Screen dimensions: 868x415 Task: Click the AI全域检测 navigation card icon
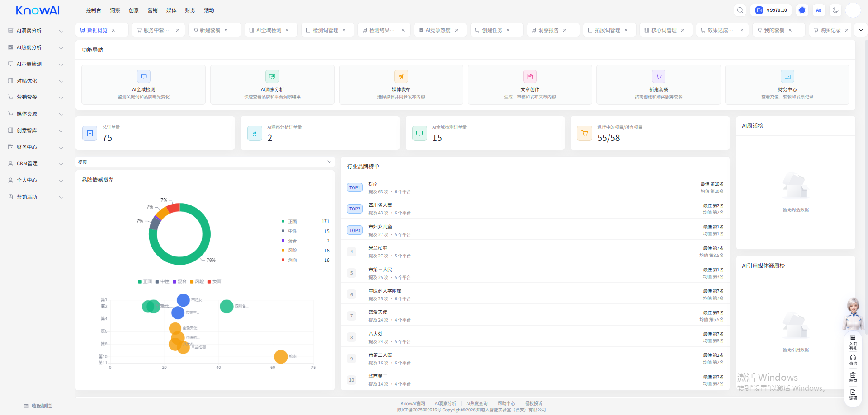(144, 76)
